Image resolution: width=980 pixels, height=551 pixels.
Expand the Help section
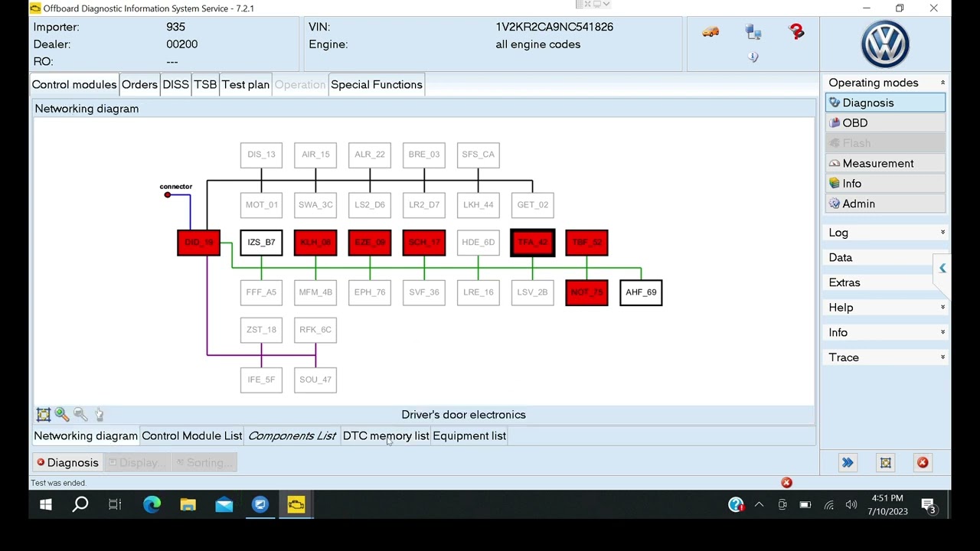click(885, 308)
